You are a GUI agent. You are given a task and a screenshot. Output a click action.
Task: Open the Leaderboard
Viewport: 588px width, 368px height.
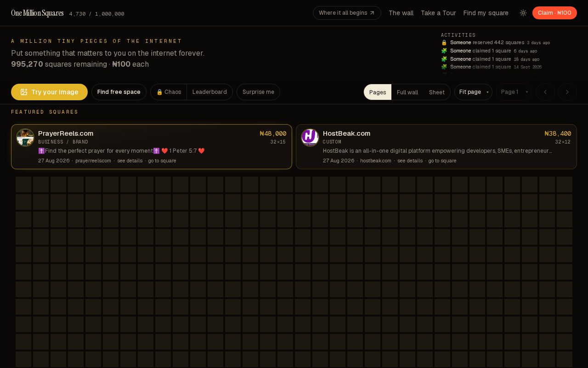pos(209,92)
